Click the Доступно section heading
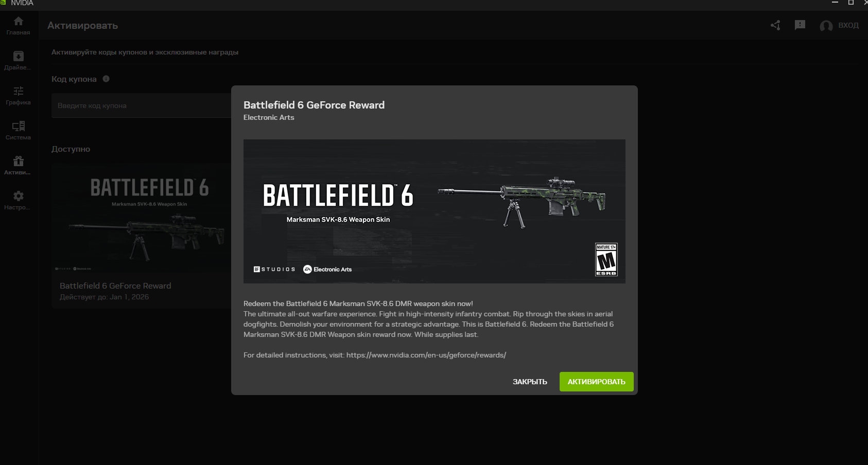 71,149
